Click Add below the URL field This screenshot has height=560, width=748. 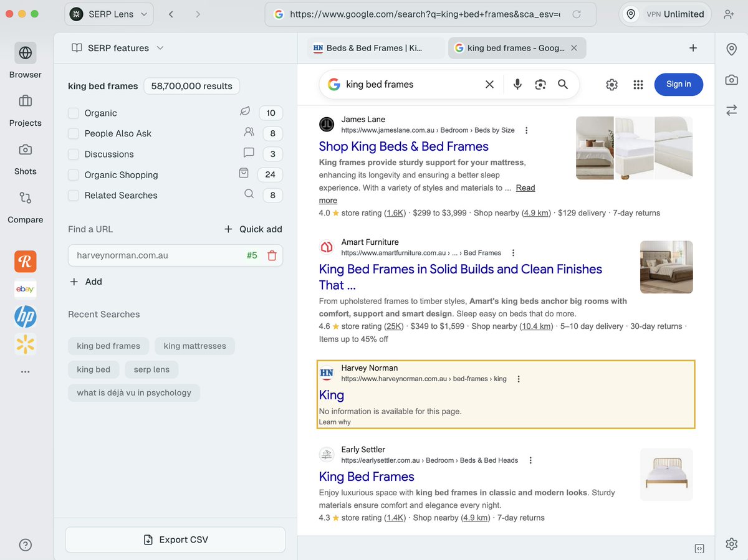pyautogui.click(x=85, y=282)
